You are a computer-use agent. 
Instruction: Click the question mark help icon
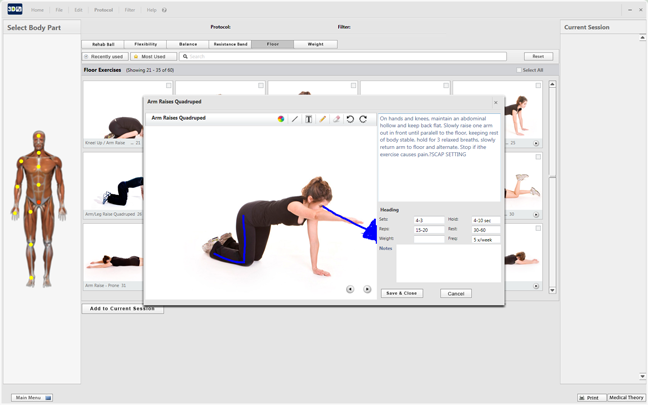click(164, 10)
